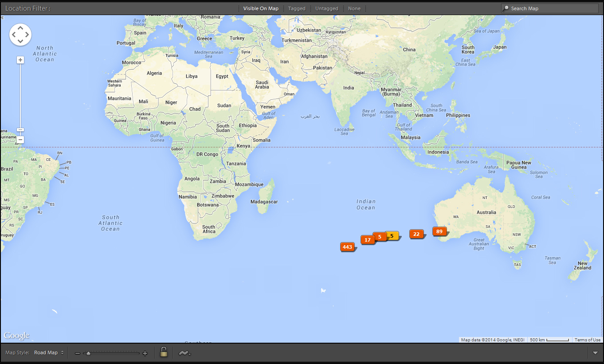Click the Papua New Guinea label
The image size is (604, 364).
519,165
